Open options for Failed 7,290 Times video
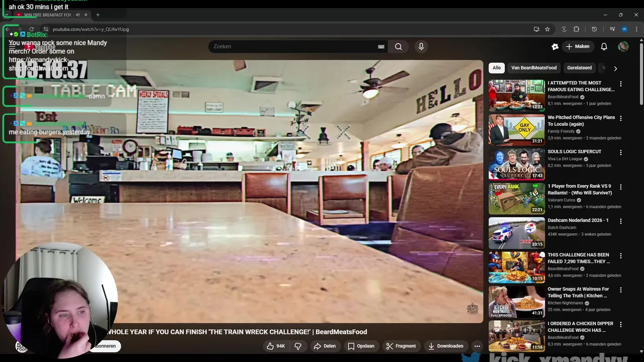Image resolution: width=644 pixels, height=362 pixels. click(x=621, y=255)
